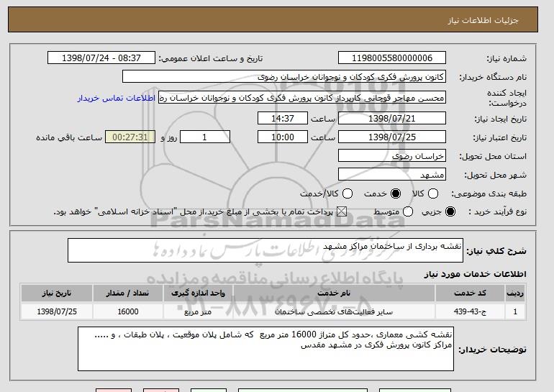
Task: Click the واحد اندازه گیری column header
Action: [x=198, y=293]
